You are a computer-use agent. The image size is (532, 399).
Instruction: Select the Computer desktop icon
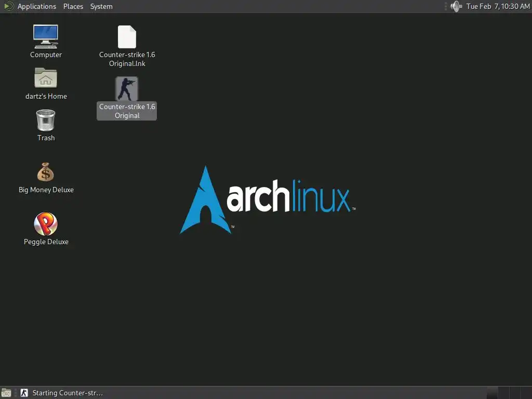pos(46,37)
